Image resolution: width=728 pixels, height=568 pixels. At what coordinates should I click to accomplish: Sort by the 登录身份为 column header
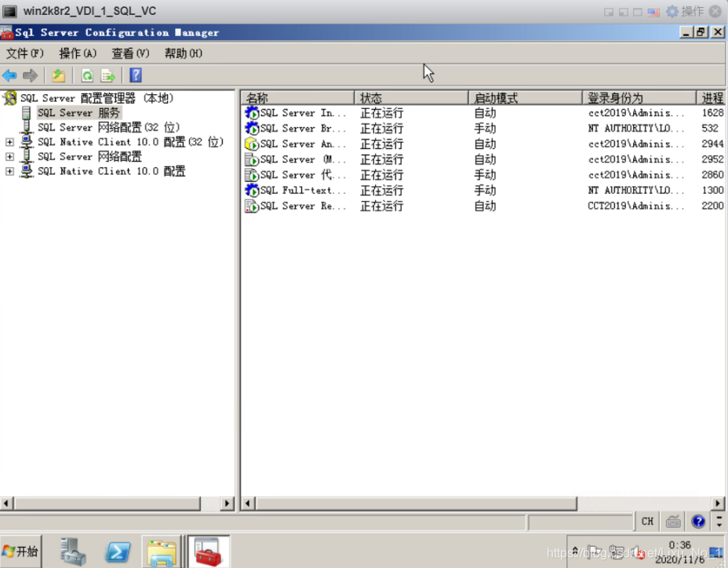639,98
